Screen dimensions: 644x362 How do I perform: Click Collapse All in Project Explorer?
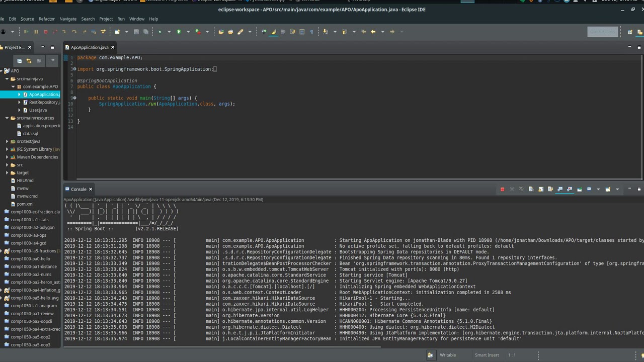coord(19,61)
